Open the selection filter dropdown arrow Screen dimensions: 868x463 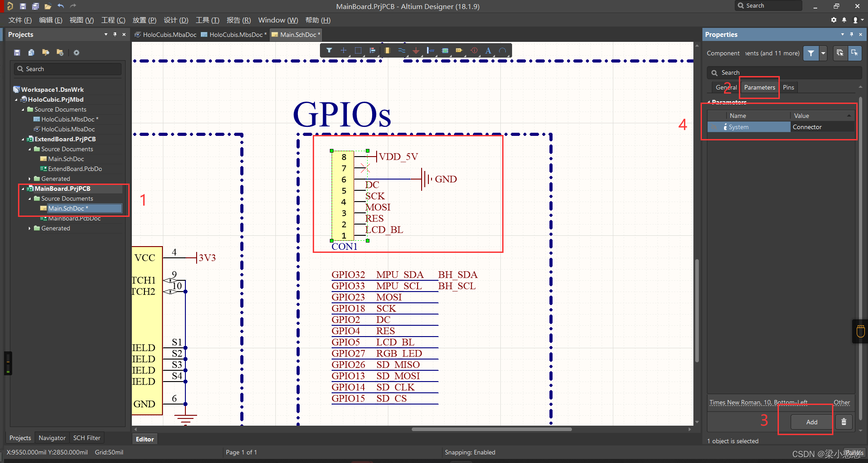(x=823, y=53)
